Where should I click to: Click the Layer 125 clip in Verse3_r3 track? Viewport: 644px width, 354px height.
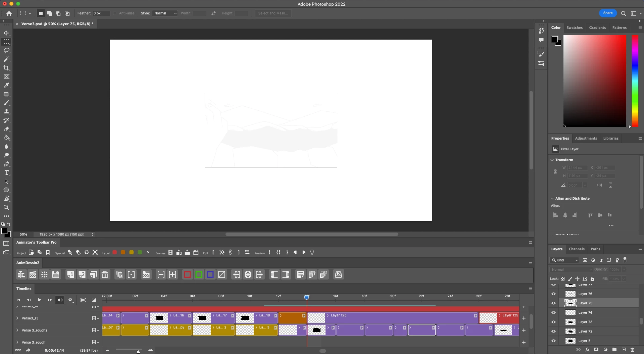(x=393, y=318)
